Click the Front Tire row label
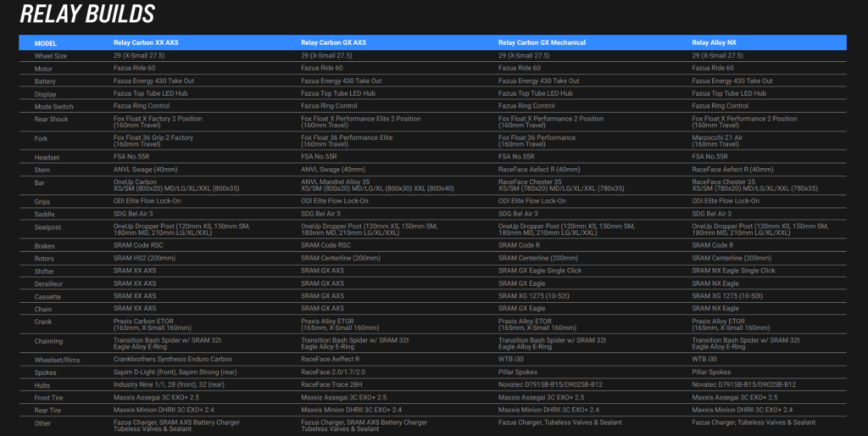 point(48,398)
